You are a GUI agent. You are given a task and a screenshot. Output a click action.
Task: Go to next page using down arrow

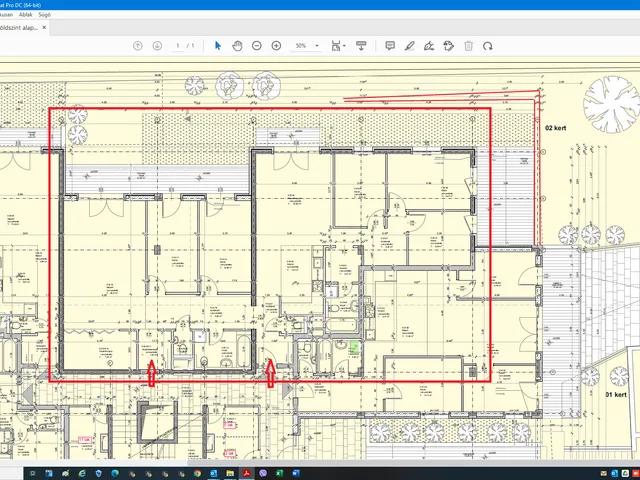157,46
